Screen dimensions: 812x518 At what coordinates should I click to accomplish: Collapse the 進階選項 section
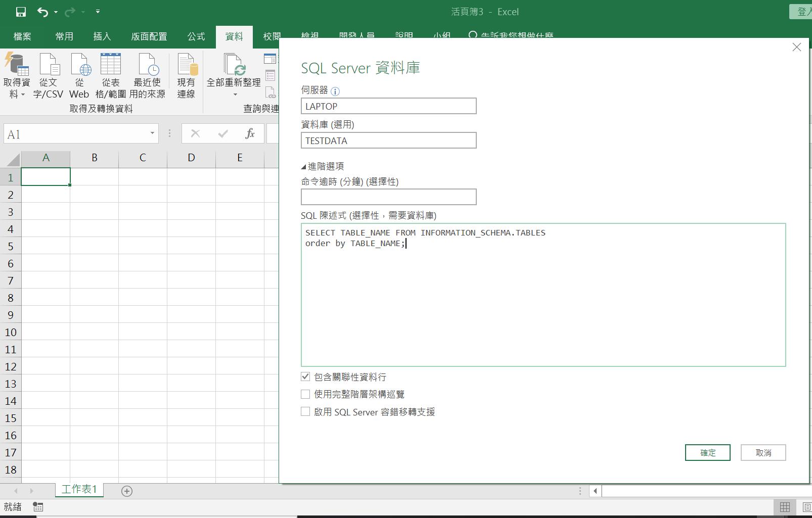[x=323, y=166]
